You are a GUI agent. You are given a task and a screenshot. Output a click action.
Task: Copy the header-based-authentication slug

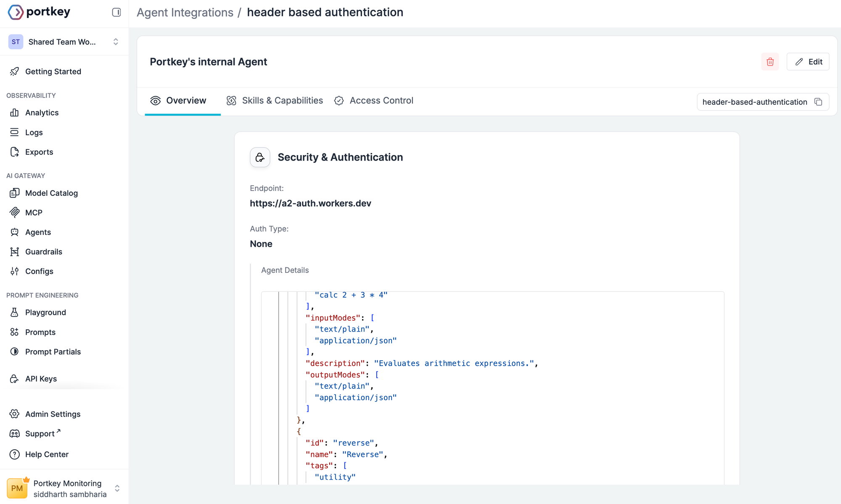tap(818, 102)
